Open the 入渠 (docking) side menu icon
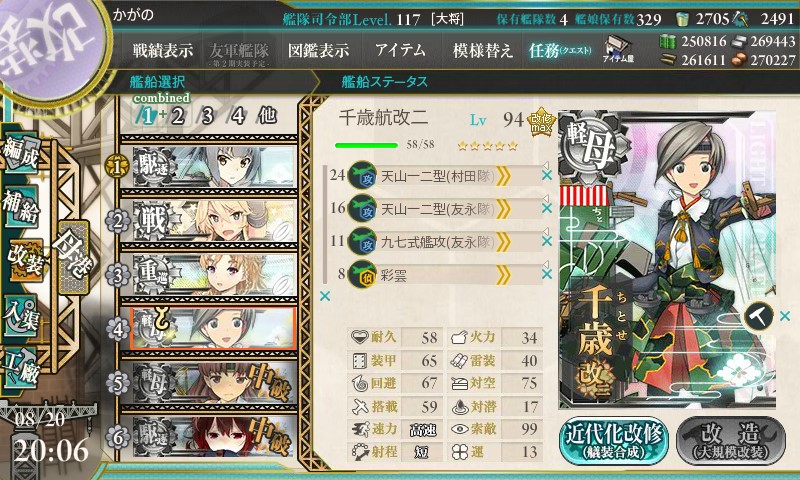Screen dimensions: 800x480 point(21,315)
